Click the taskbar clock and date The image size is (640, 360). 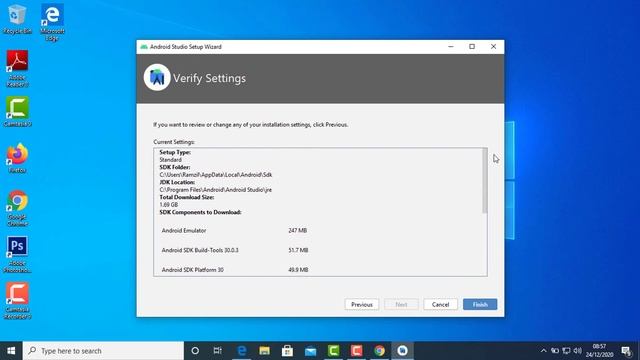point(599,351)
